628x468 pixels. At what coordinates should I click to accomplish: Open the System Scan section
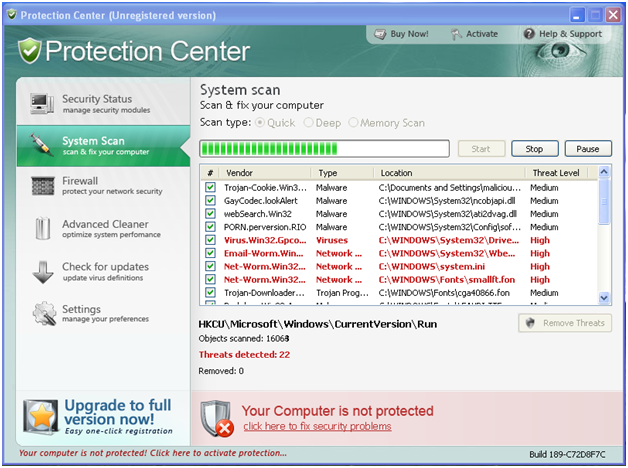[x=103, y=146]
